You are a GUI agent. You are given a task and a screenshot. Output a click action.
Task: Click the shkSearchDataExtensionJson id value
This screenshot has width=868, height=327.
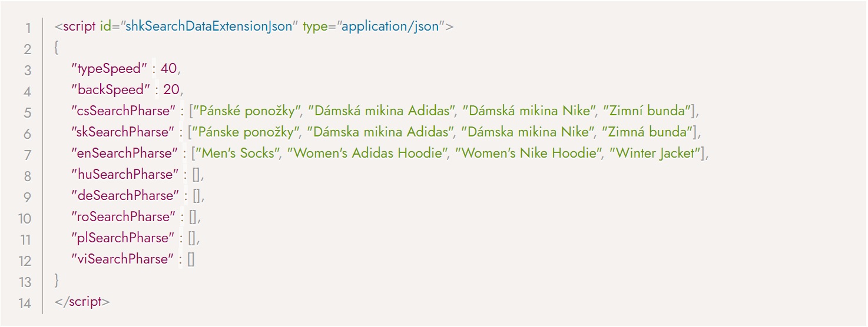pyautogui.click(x=210, y=28)
